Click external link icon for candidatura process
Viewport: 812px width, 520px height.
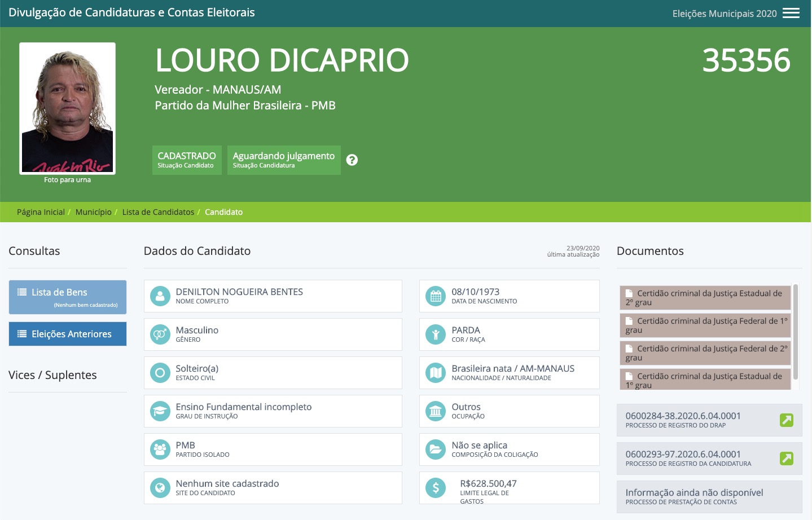point(786,459)
